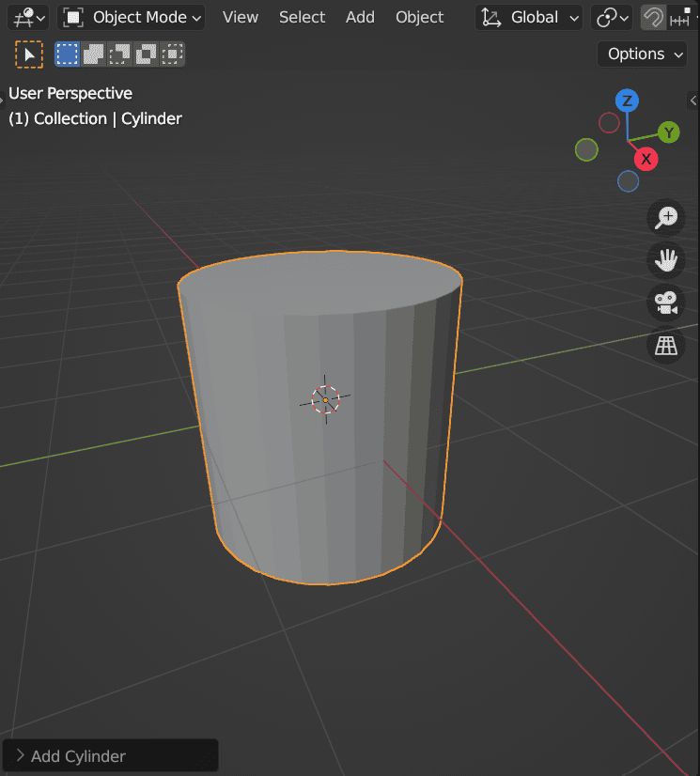Open the snap element options
The height and width of the screenshot is (776, 700).
[682, 18]
